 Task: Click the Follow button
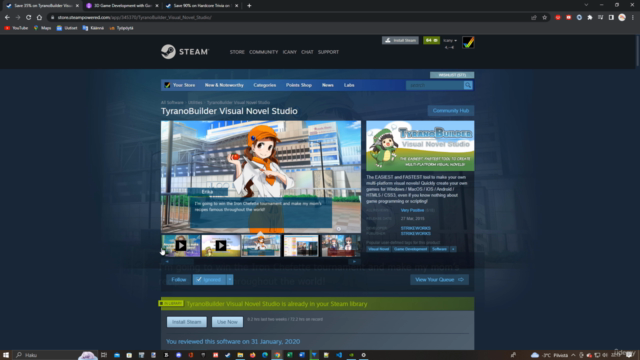click(178, 280)
